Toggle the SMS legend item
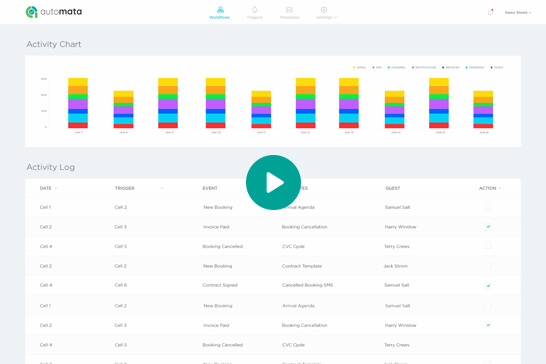The width and height of the screenshot is (546, 364). (377, 68)
